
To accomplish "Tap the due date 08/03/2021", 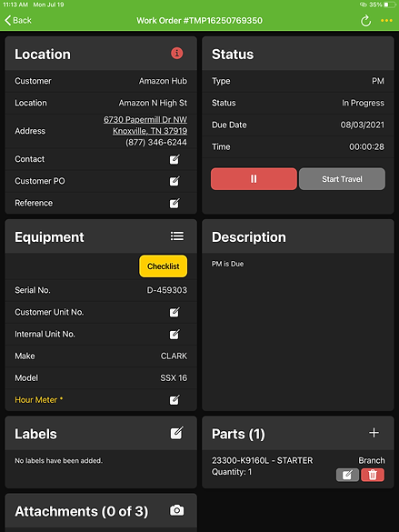I will coord(363,125).
